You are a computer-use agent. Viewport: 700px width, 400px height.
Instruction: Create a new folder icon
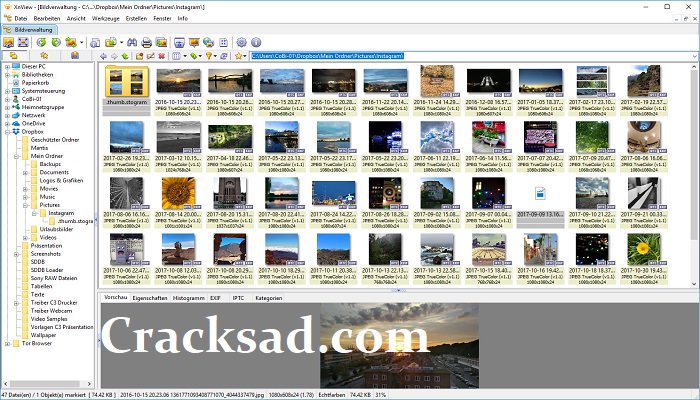tap(140, 56)
